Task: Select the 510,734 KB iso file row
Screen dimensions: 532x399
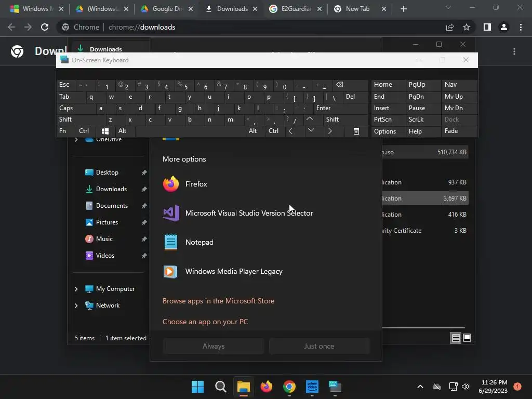Action: (x=425, y=152)
